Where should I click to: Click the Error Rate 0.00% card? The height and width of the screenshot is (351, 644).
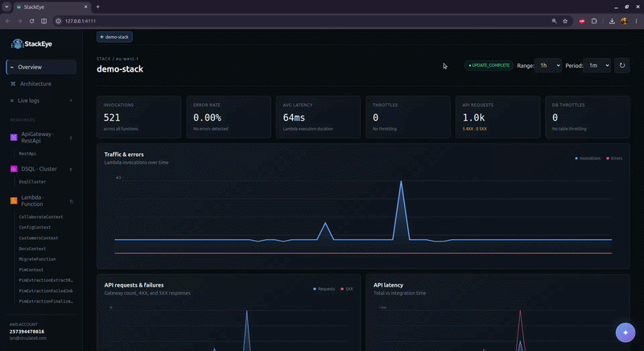(229, 117)
